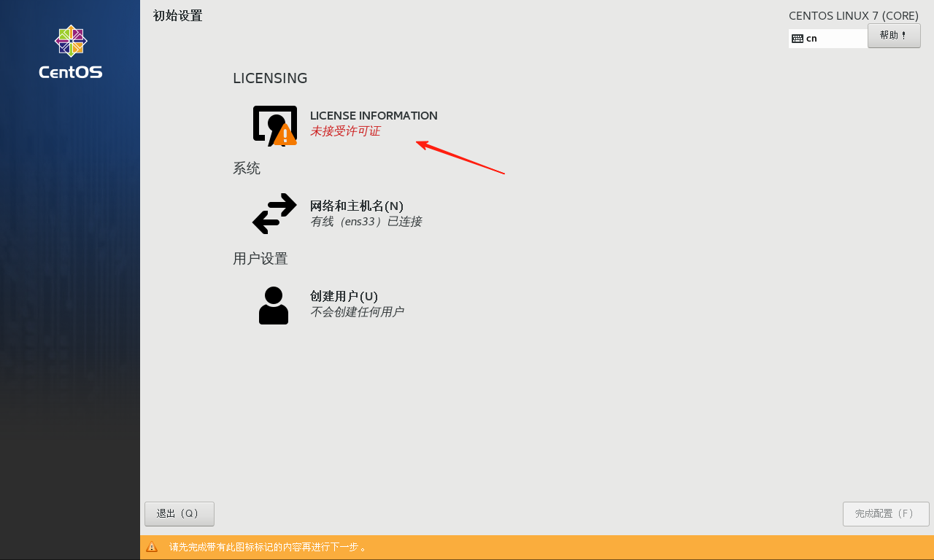Click the 有线(ens33)已连接 status text
This screenshot has width=934, height=560.
coord(366,222)
